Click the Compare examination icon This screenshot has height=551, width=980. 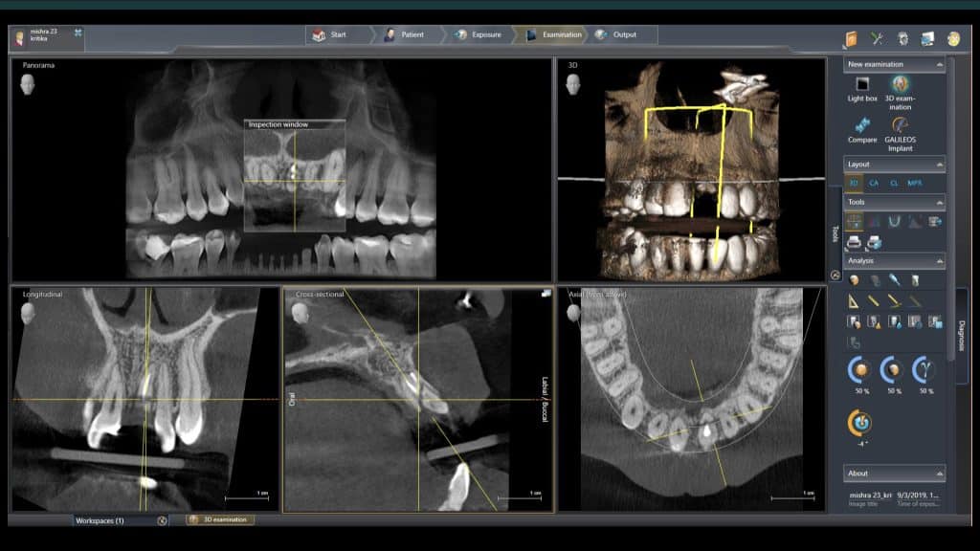click(x=861, y=126)
